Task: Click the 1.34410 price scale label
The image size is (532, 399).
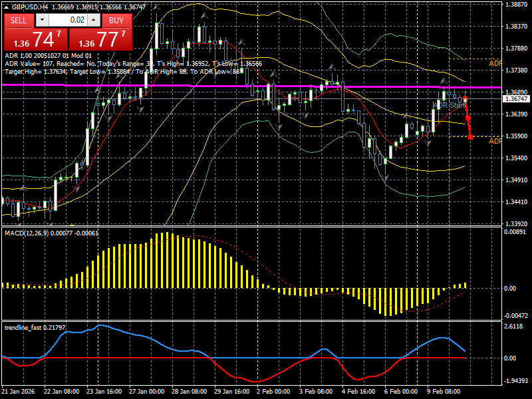Action: point(517,202)
